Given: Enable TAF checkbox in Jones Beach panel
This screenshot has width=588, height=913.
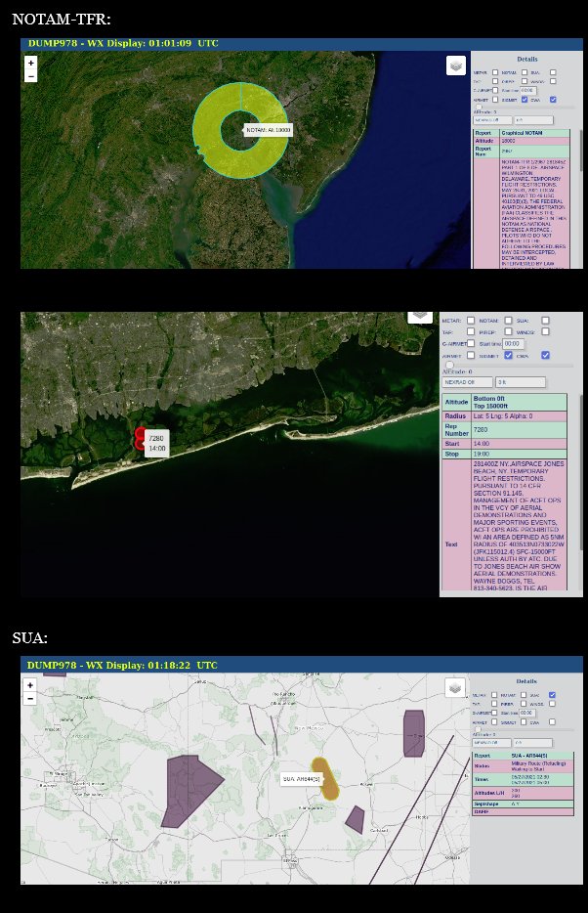Looking at the screenshot, I should click(471, 332).
